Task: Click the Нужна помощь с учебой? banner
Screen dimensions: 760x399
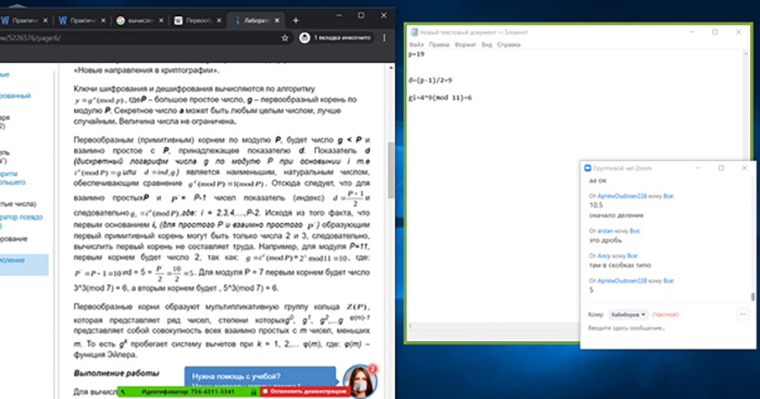Action: point(260,377)
